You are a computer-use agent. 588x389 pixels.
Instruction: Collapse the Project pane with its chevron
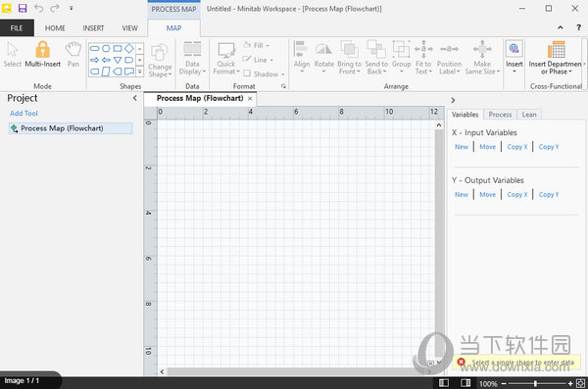[x=135, y=98]
